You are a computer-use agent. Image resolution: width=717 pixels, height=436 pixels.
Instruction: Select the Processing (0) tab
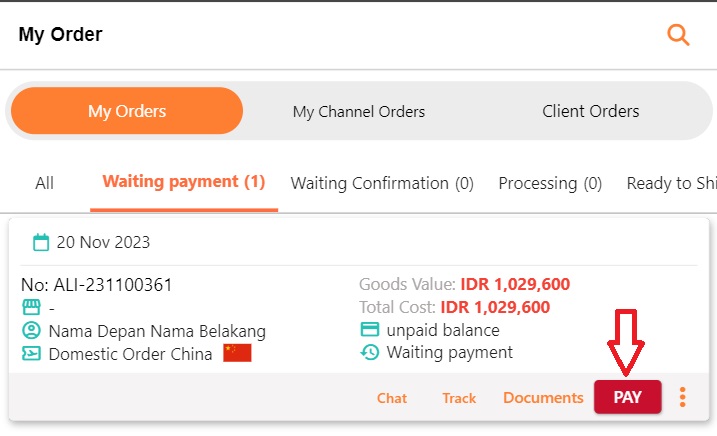point(550,183)
